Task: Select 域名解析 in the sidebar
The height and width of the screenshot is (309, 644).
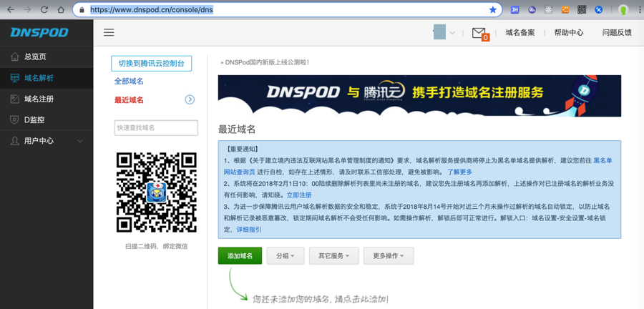Action: pos(47,78)
